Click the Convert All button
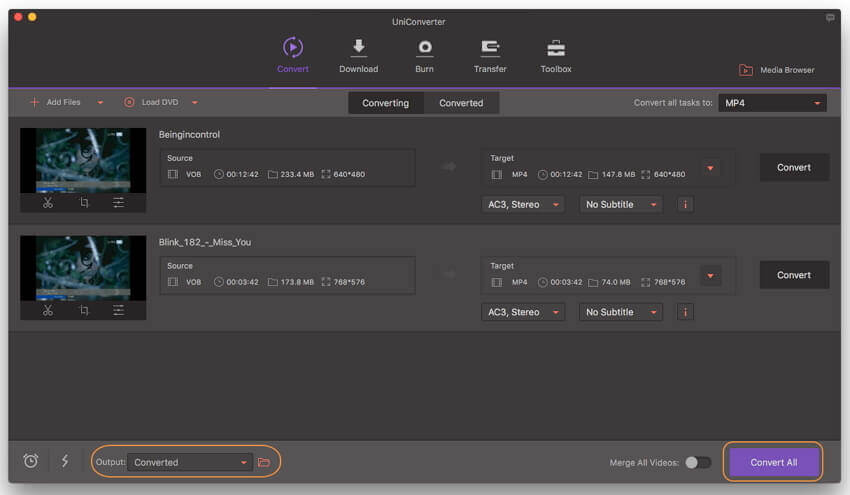Viewport: 850px width, 495px height. [x=774, y=462]
